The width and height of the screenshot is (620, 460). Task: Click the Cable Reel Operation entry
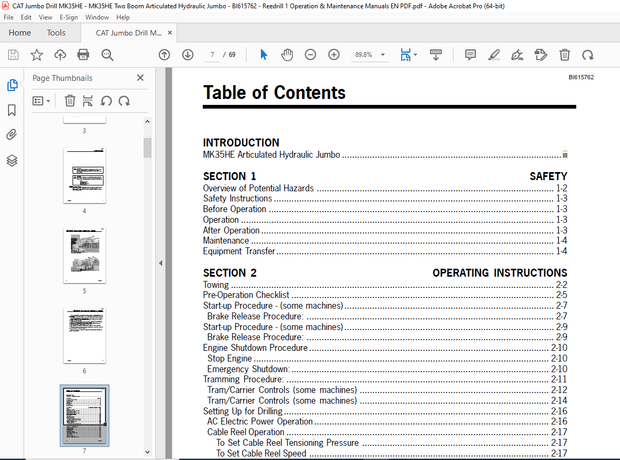[387, 432]
